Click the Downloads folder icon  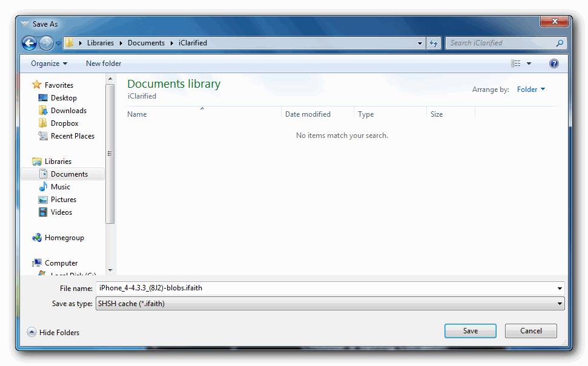tap(43, 111)
